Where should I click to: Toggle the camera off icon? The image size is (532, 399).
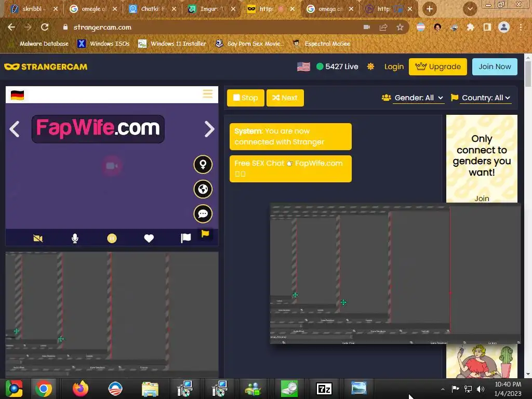[38, 238]
